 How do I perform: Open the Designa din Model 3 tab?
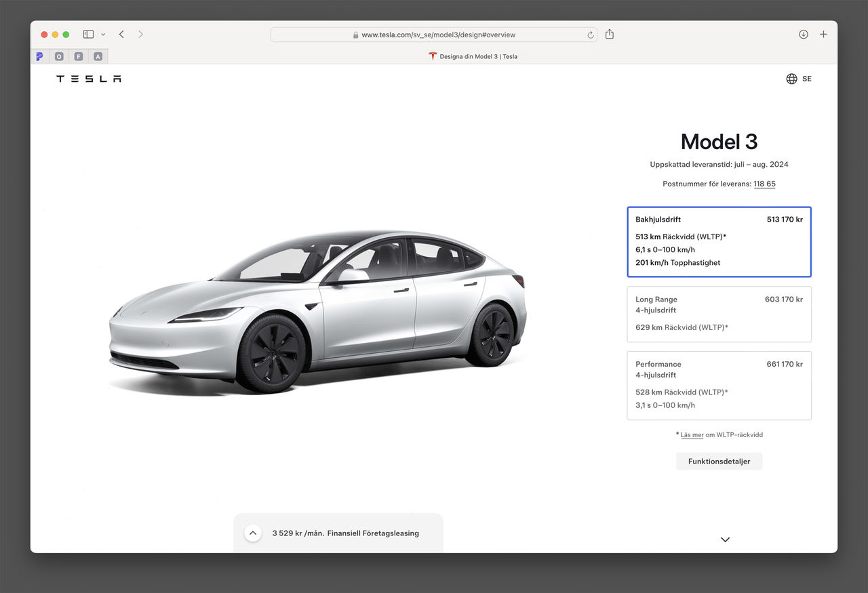473,56
